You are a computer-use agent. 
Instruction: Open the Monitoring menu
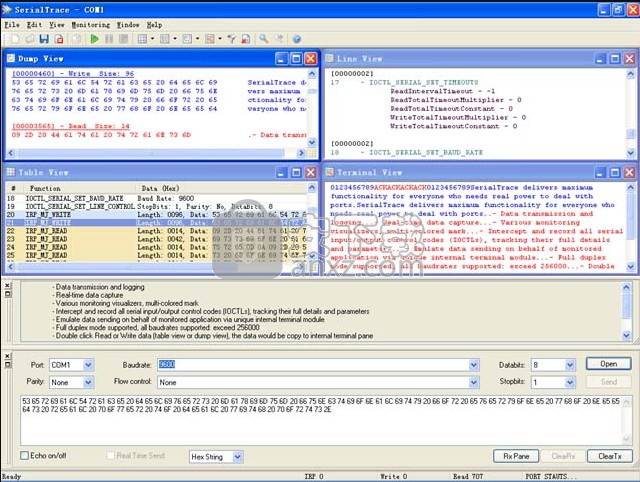(x=91, y=25)
